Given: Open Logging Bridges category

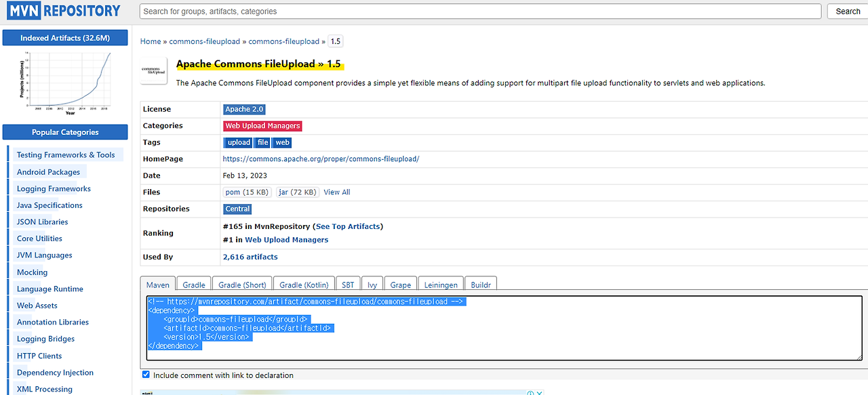Looking at the screenshot, I should coord(45,339).
